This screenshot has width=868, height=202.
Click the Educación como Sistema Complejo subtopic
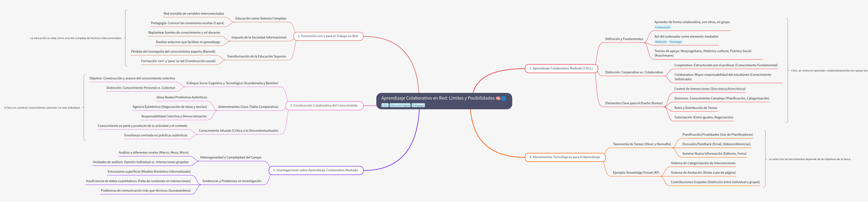(x=260, y=18)
